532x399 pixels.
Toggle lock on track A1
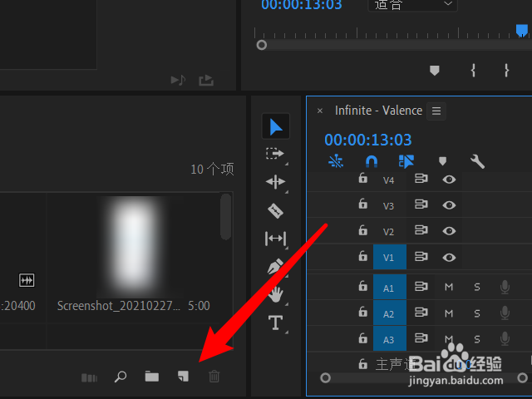coord(363,286)
